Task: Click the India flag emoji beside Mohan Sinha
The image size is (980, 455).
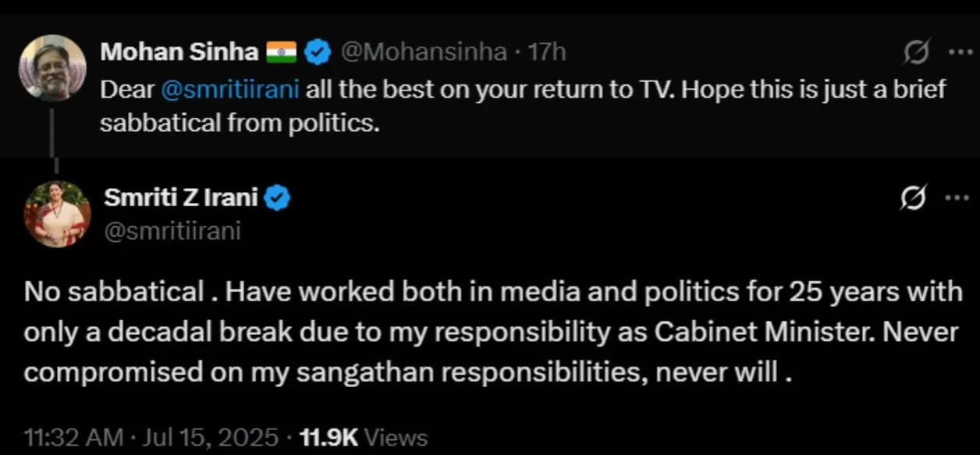Action: pyautogui.click(x=282, y=52)
